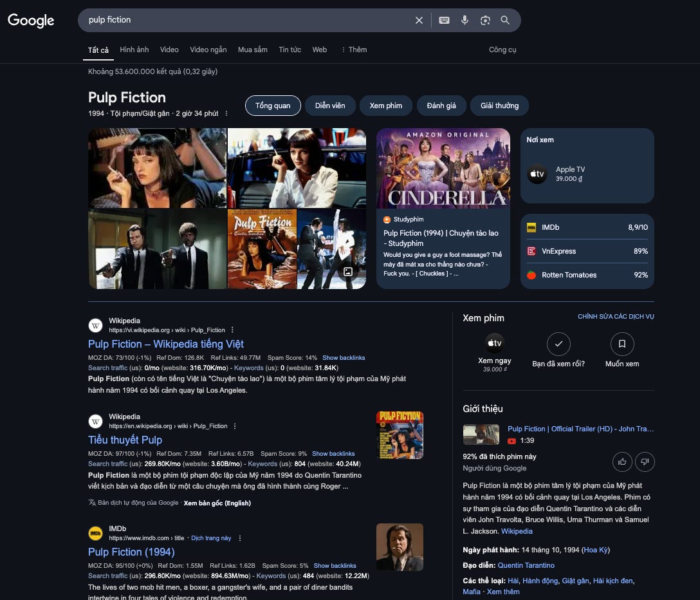Viewport: 700px width, 600px height.
Task: Open the Studyphim Pulp Fiction card
Action: [x=443, y=208]
